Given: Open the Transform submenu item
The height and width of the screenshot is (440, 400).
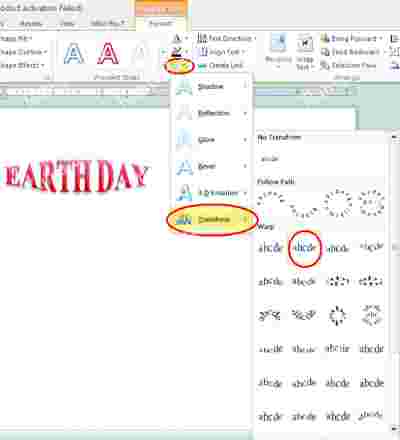Looking at the screenshot, I should 212,220.
